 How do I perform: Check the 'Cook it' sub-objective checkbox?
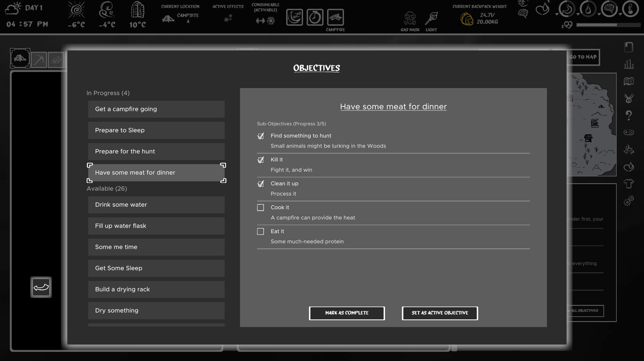point(261,208)
